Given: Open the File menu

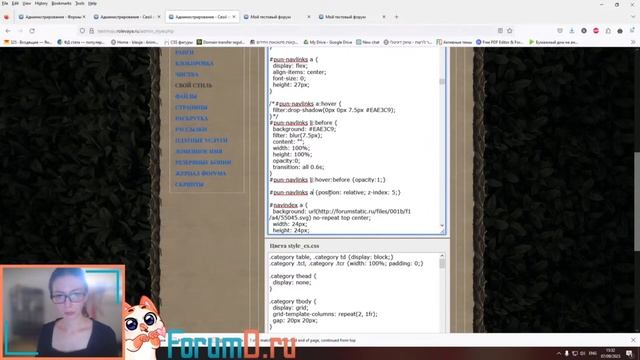Looking at the screenshot, I should (5, 3).
